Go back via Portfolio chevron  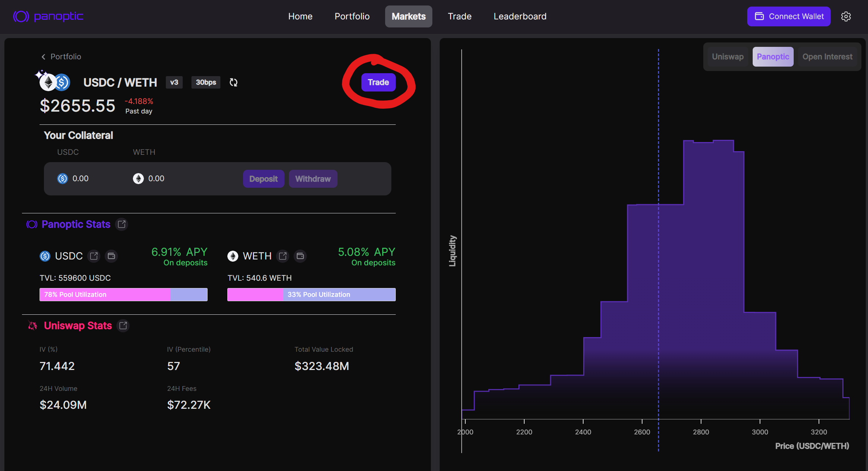pos(44,57)
